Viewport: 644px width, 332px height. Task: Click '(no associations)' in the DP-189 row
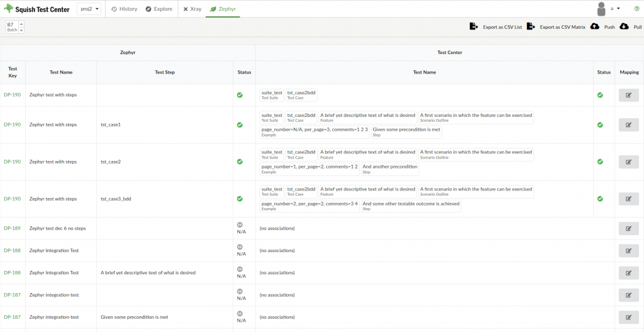coord(277,228)
